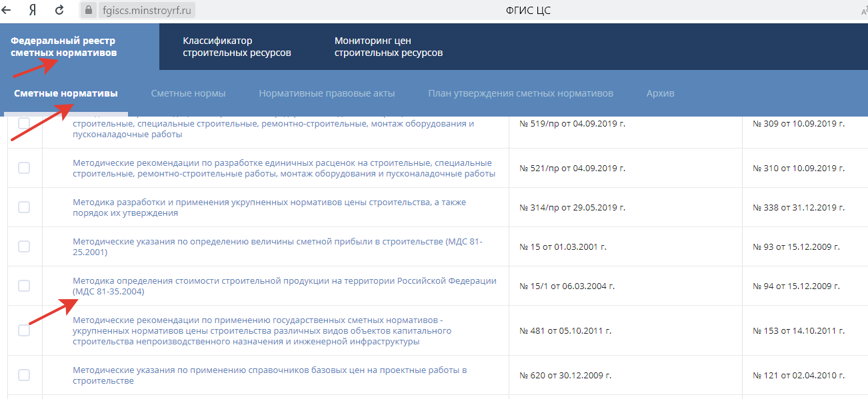The width and height of the screenshot is (868, 399).
Task: Open План утверждения сметных нормативов tab
Action: (x=521, y=93)
